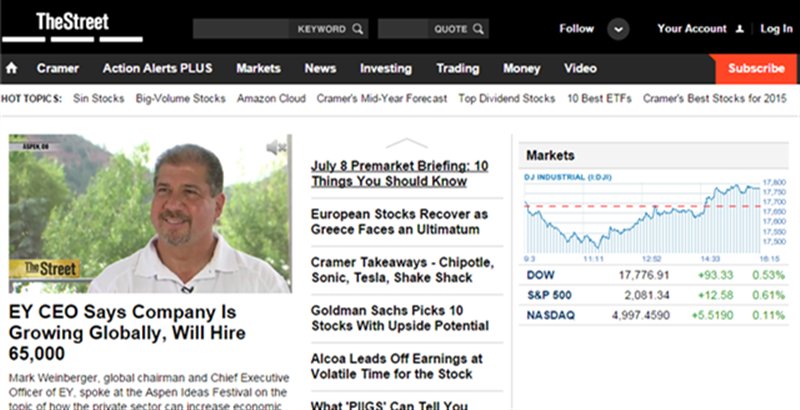Screen dimensions: 800x410
Task: Click the Log In link
Action: click(777, 29)
